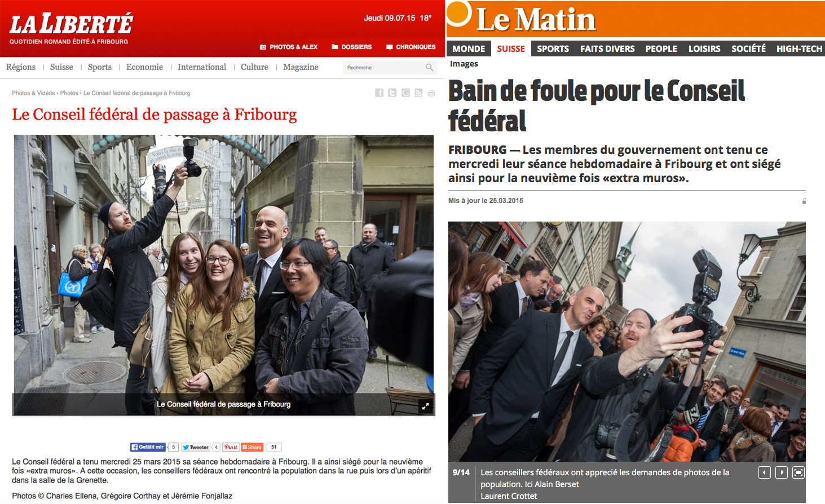Go to previous image in Le Matin gallery
This screenshot has height=504, width=825.
(x=765, y=472)
